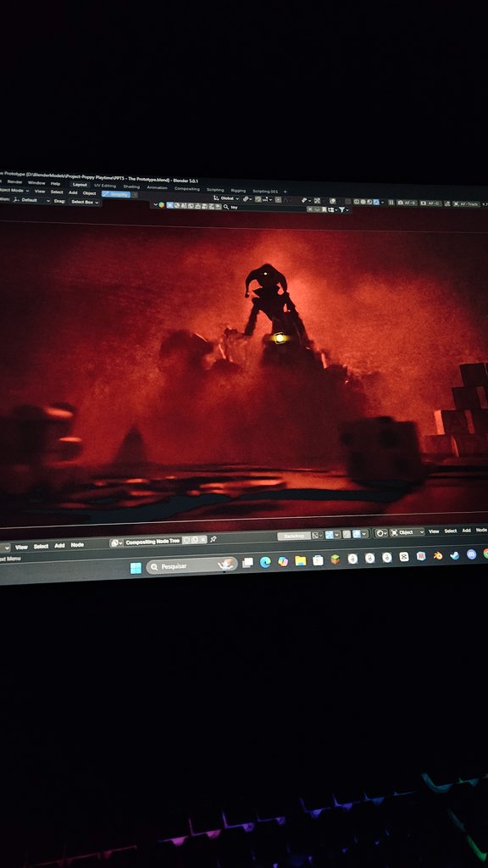Viewport: 488px width, 868px height.
Task: Open the outliner filter funnel dropdown
Action: [x=343, y=210]
